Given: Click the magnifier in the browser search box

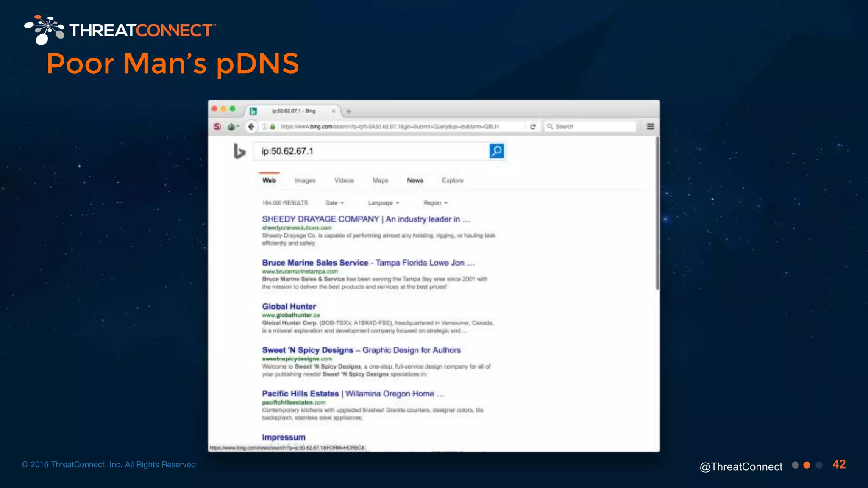Looking at the screenshot, I should 550,126.
